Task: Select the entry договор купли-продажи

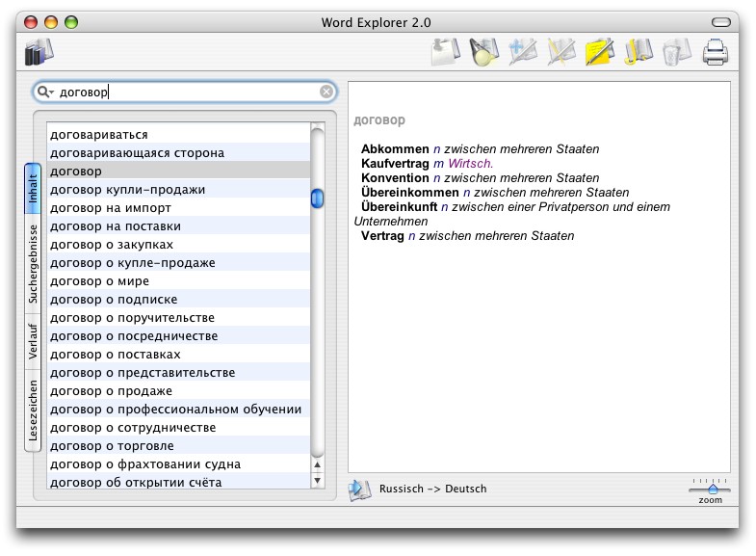Action: click(x=178, y=190)
